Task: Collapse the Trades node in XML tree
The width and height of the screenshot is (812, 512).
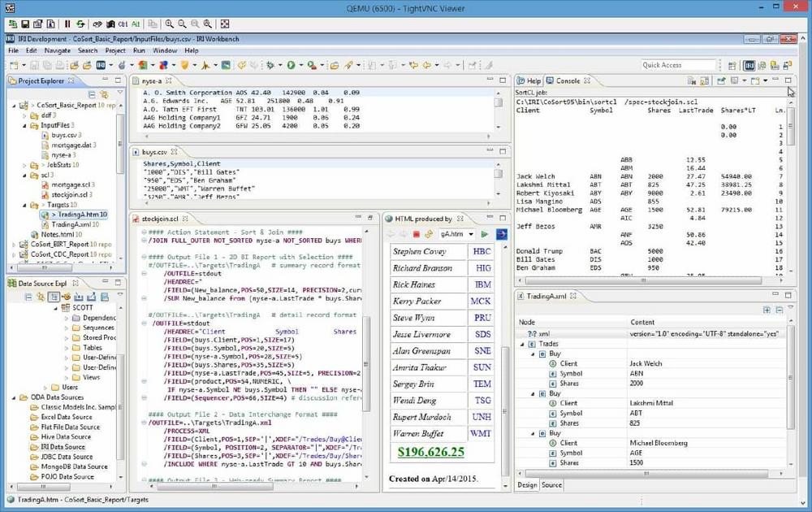Action: 522,344
